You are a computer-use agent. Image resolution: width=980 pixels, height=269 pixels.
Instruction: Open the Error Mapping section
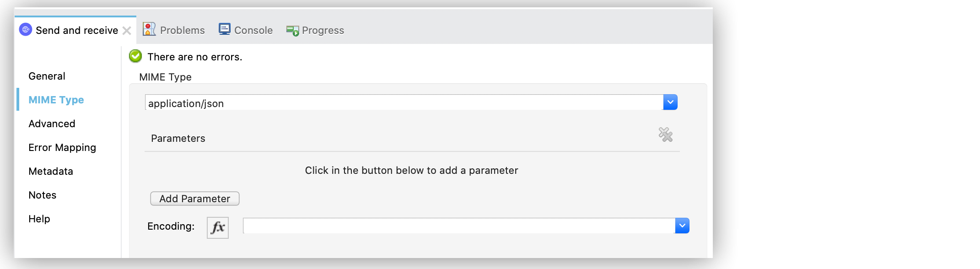tap(62, 147)
